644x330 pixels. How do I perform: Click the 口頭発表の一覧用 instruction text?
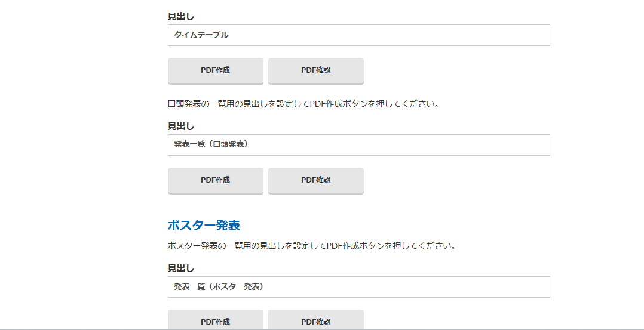(x=304, y=104)
